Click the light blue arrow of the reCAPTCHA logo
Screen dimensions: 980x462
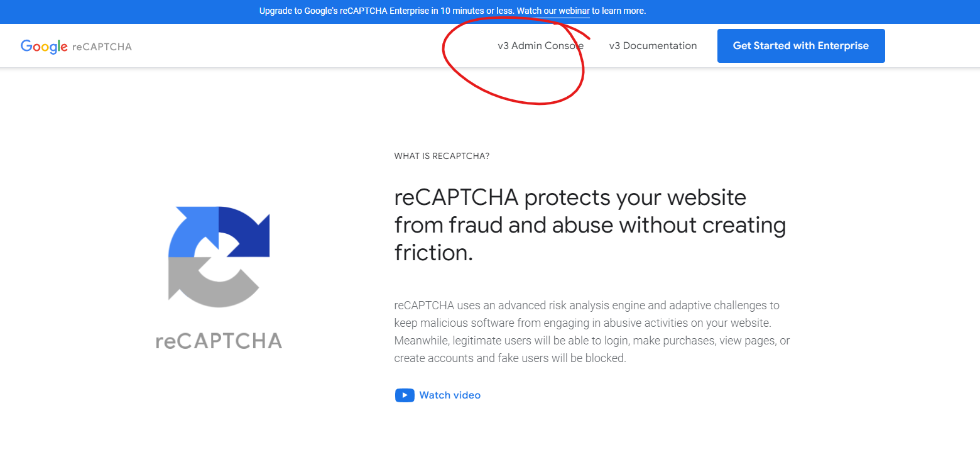point(192,233)
